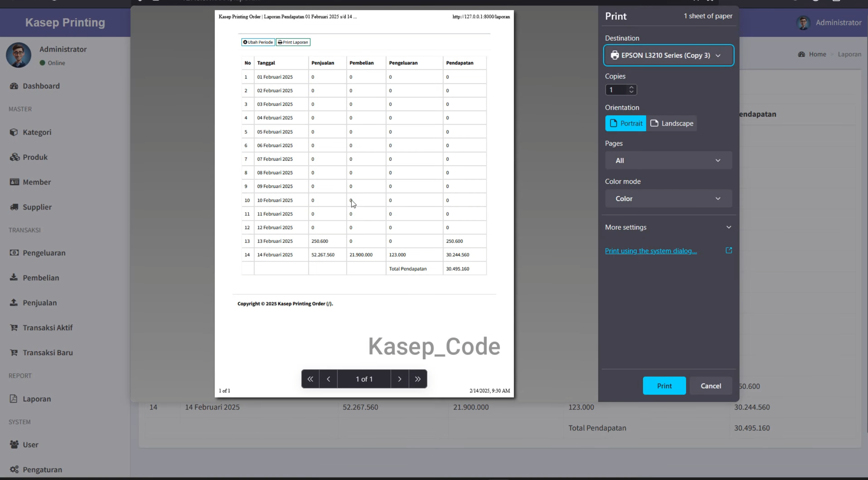Open the Pembelian download icon item

[14, 278]
